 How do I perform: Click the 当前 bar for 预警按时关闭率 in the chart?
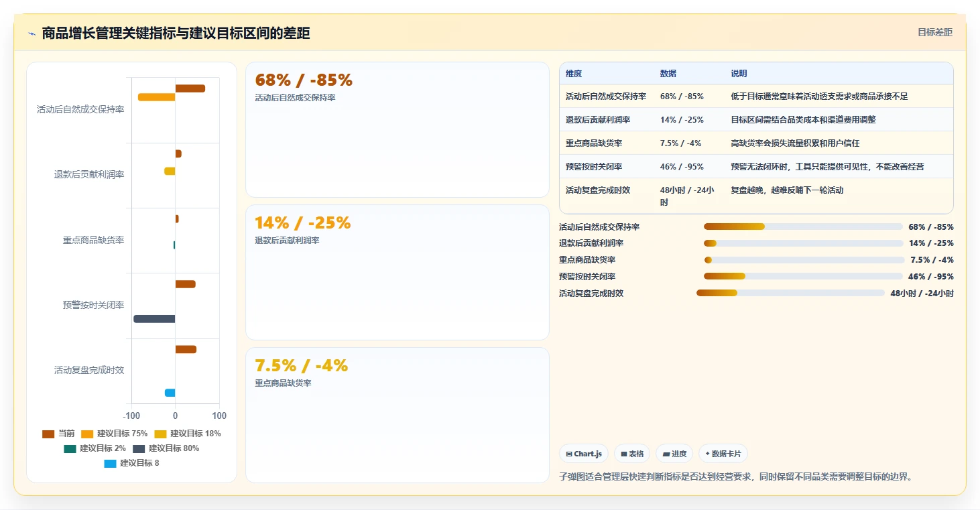pos(186,284)
